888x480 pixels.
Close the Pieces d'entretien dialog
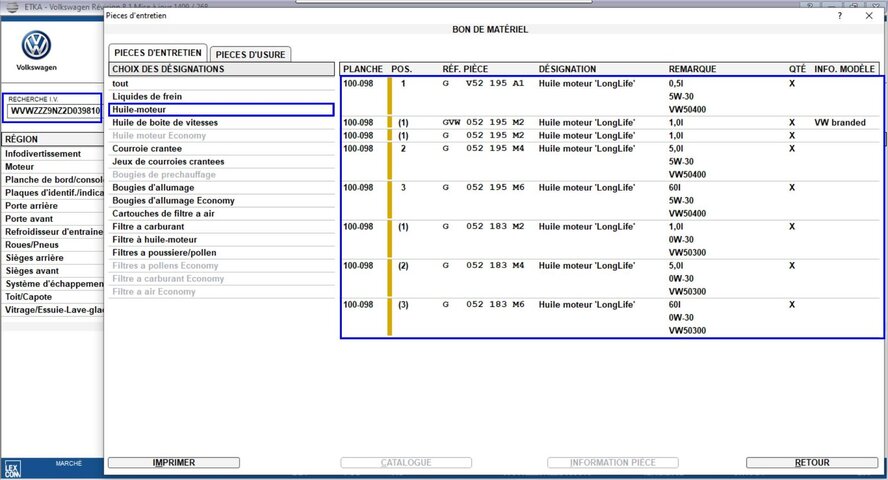click(x=866, y=16)
